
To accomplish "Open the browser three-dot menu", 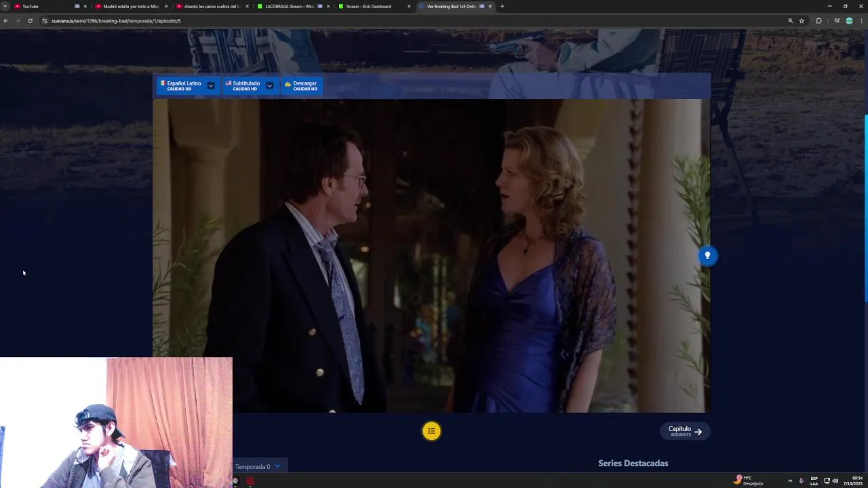I will tap(861, 21).
